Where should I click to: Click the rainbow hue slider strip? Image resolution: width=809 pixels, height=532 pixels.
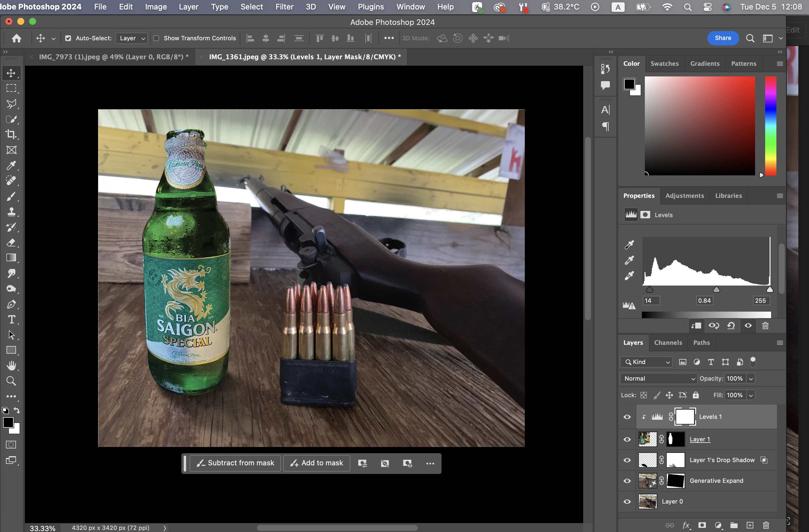click(770, 126)
